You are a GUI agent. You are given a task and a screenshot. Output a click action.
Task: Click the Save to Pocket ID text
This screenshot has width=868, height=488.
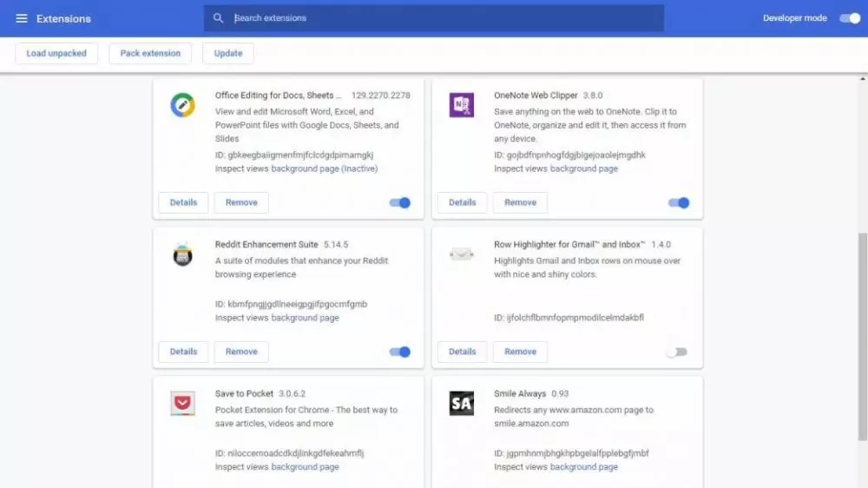[x=290, y=453]
